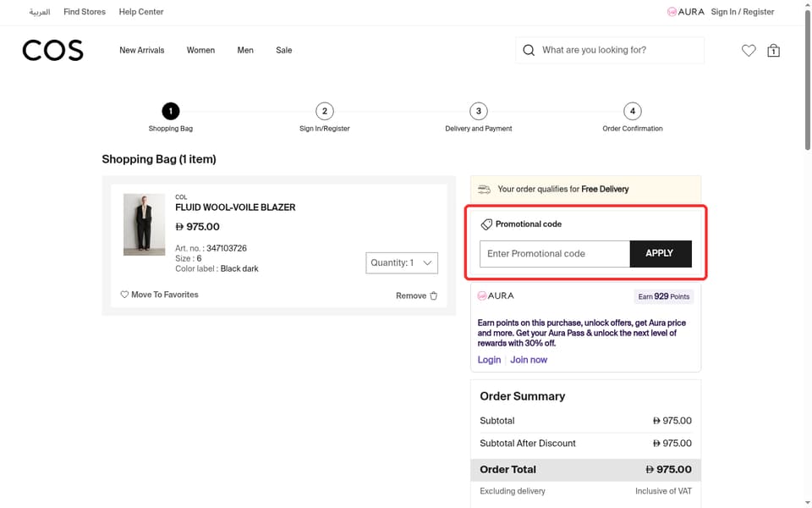Open the Quantity: 1 dropdown
This screenshot has height=508, width=812.
402,262
